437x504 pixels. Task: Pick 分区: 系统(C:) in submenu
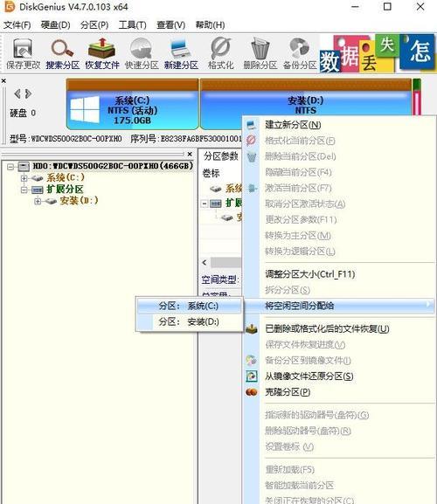click(189, 306)
